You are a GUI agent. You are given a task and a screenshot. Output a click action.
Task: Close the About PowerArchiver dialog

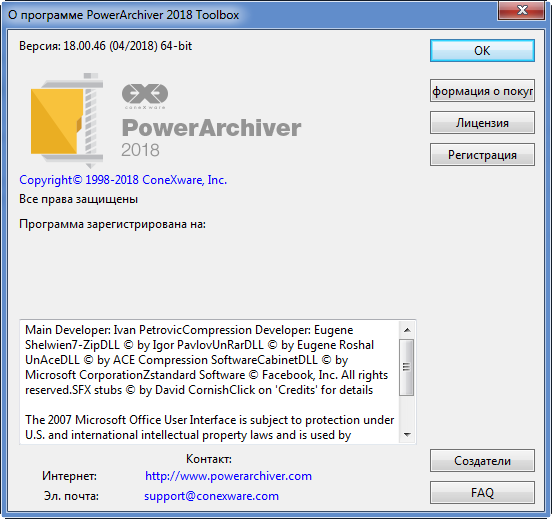[x=522, y=11]
